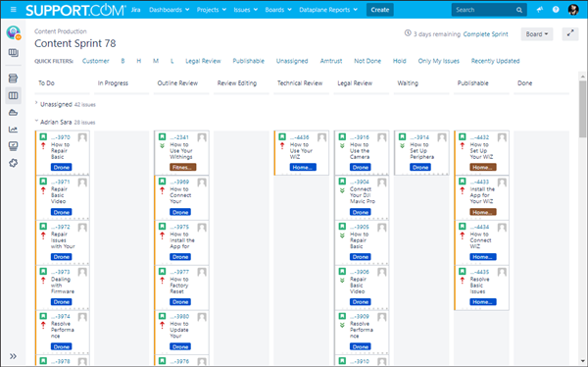
Task: Click the Drone label on card 3972
Action: coord(62,257)
